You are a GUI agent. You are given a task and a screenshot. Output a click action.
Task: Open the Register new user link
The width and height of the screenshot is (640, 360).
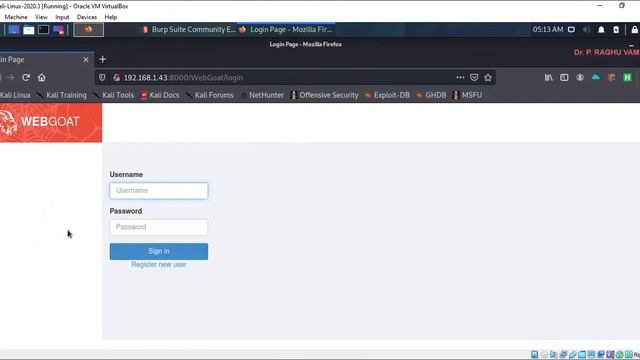pyautogui.click(x=159, y=264)
